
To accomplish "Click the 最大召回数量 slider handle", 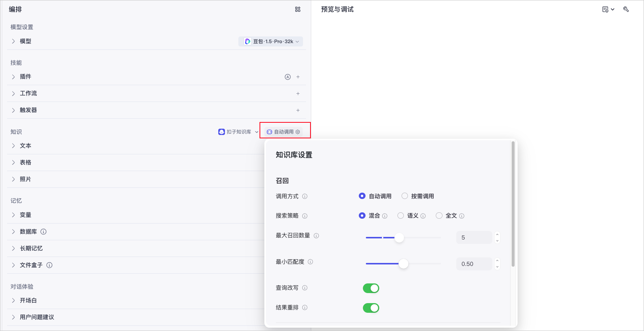I will (x=399, y=238).
